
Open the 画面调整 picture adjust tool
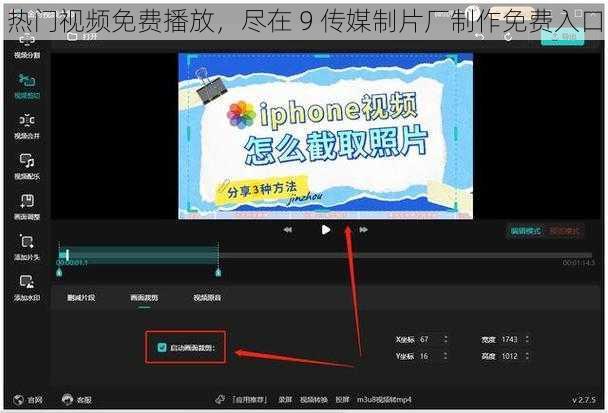point(27,207)
